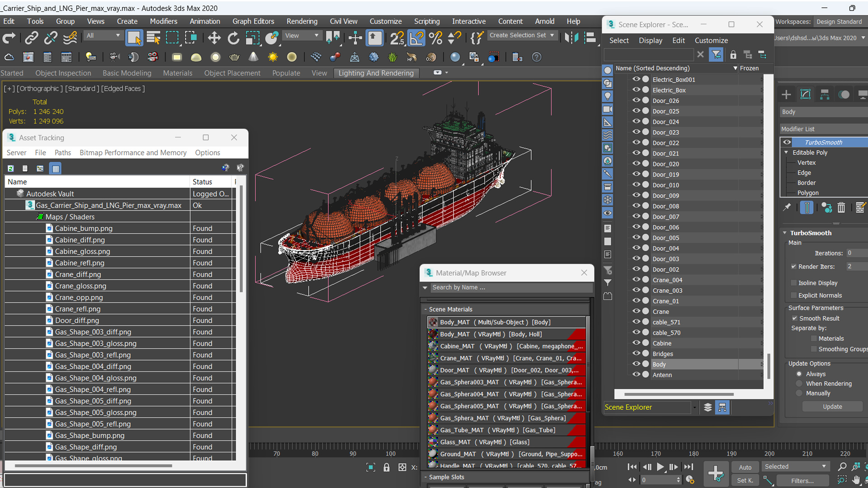Refresh the Asset Tracking list

10,169
